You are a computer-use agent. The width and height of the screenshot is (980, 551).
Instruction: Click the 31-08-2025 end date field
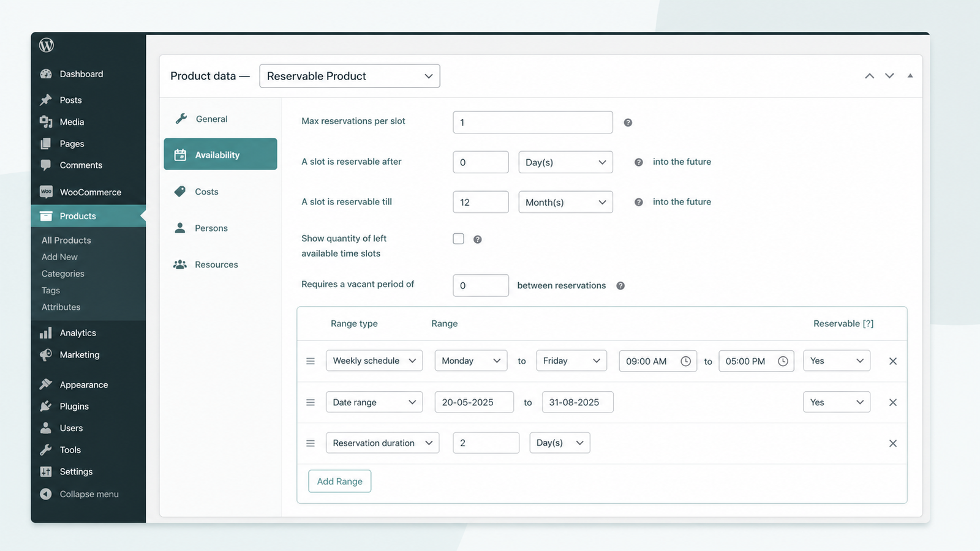pyautogui.click(x=578, y=402)
